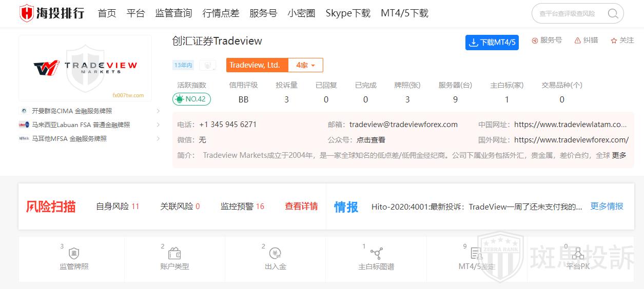This screenshot has height=289, width=644.
Task: Open the 主白标图谱 network icon
Action: coord(376,254)
